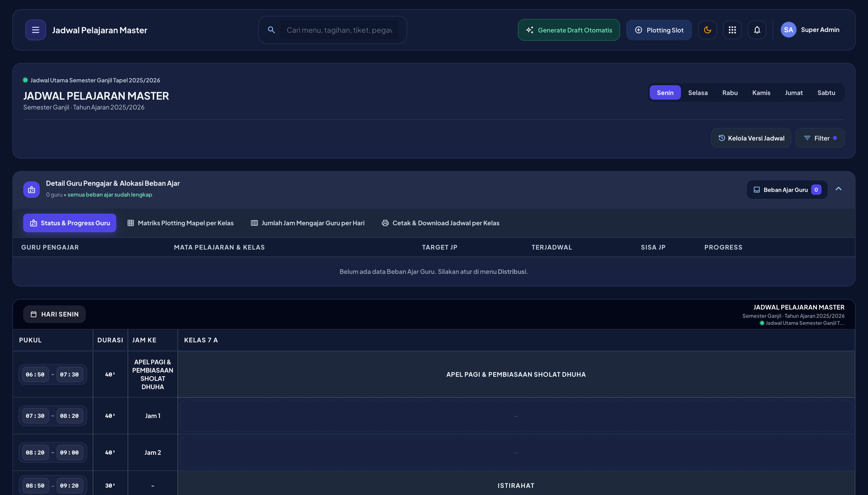Switch to the Sabtu day tab
868x495 pixels.
[826, 93]
